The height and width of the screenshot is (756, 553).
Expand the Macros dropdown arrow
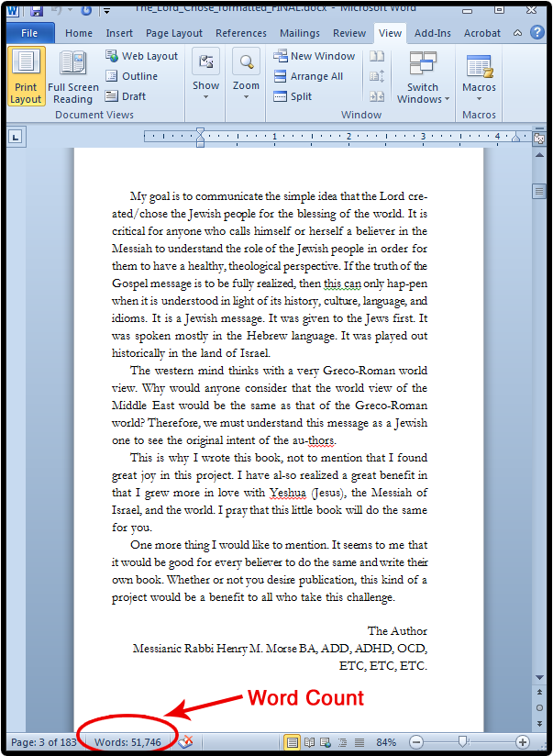coord(479,99)
